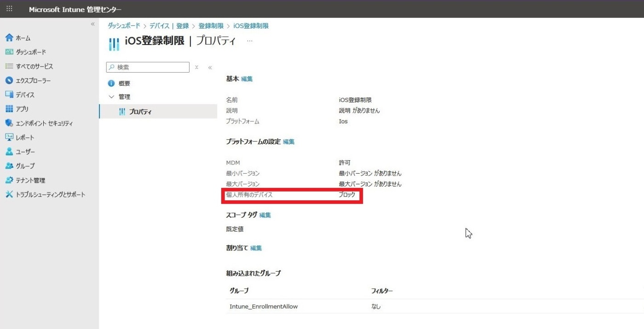
Task: Go to デバイス in sidebar
Action: (x=25, y=95)
